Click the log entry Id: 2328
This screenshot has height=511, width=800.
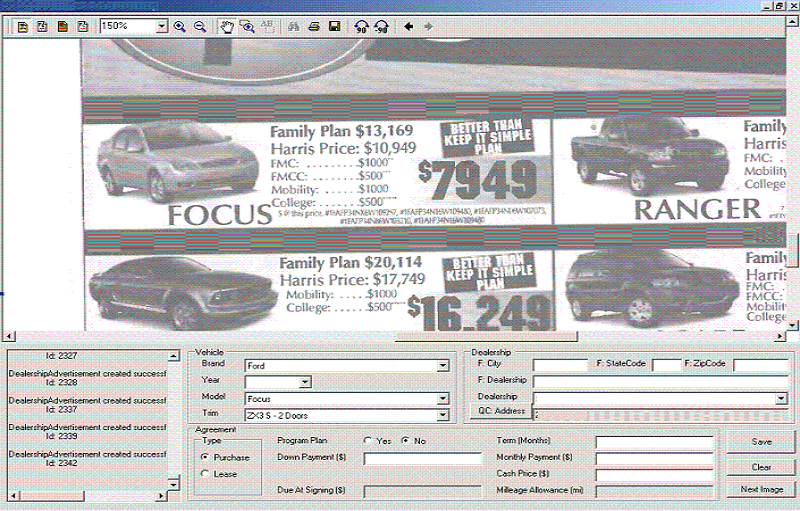61,382
